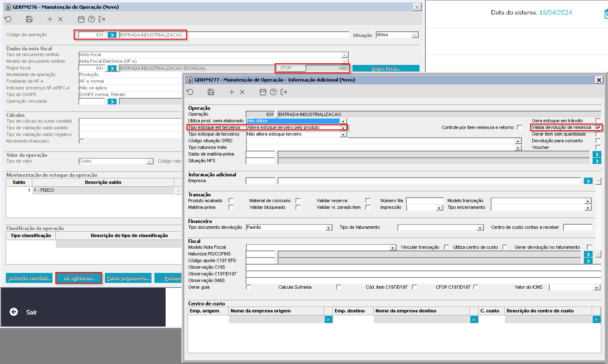Viewport: 608px width, 364px height.
Task: Click the system date 15/04/2024
Action: 556,12
